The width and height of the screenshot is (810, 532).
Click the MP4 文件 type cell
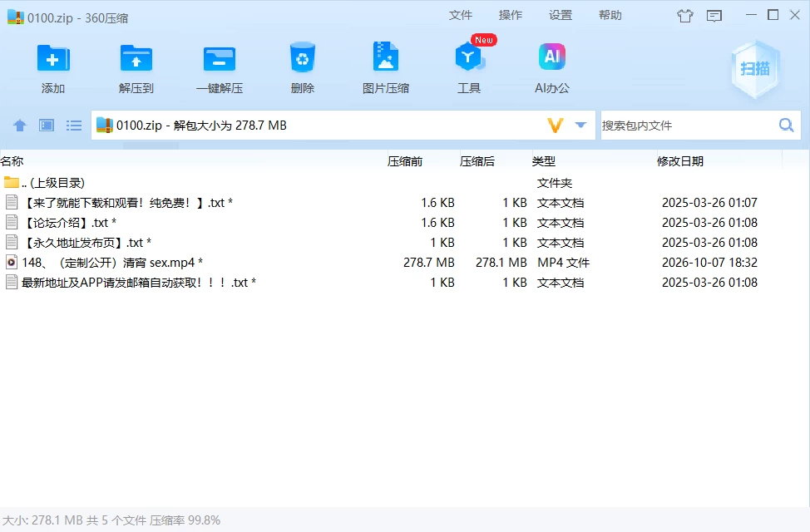563,263
